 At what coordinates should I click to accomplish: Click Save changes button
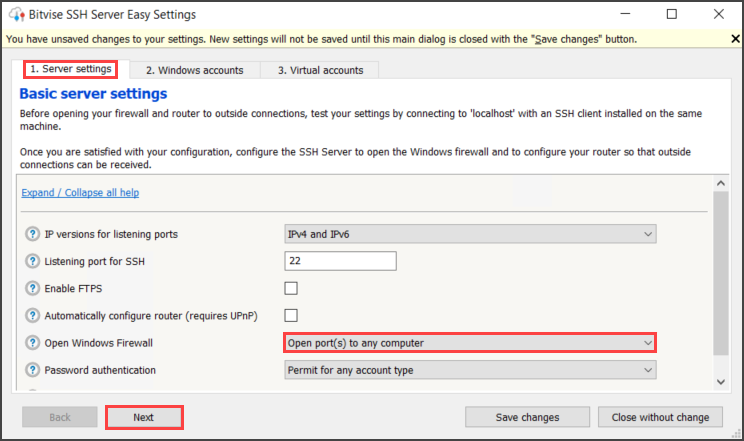(527, 417)
